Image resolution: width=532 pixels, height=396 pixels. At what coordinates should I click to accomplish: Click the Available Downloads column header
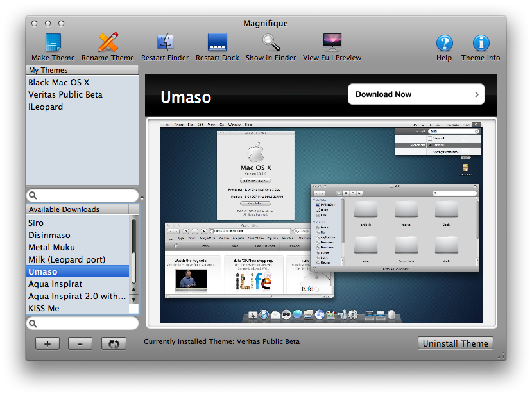click(x=78, y=209)
